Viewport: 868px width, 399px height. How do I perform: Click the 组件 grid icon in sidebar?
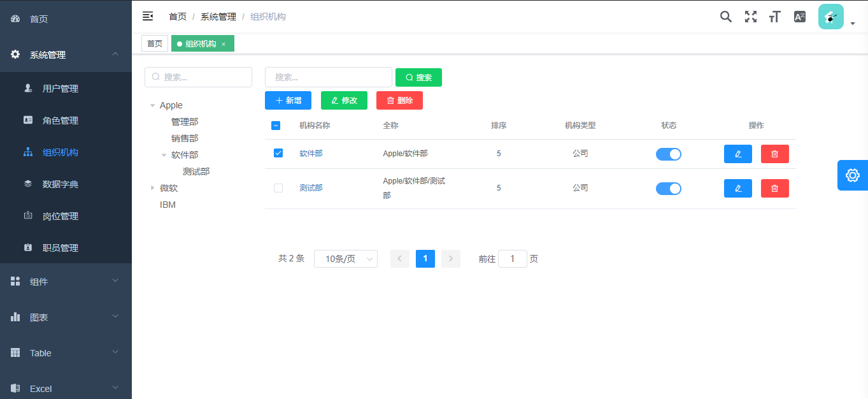click(x=15, y=282)
